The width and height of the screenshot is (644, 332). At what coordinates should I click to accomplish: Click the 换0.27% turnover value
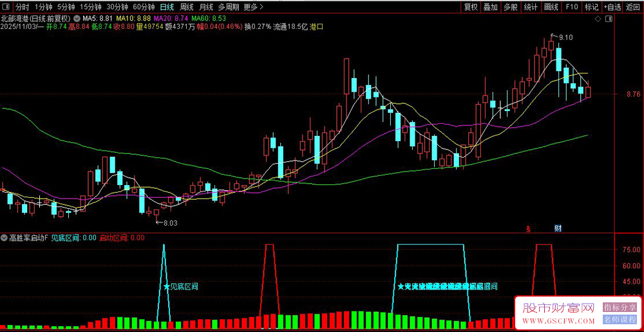[258, 26]
